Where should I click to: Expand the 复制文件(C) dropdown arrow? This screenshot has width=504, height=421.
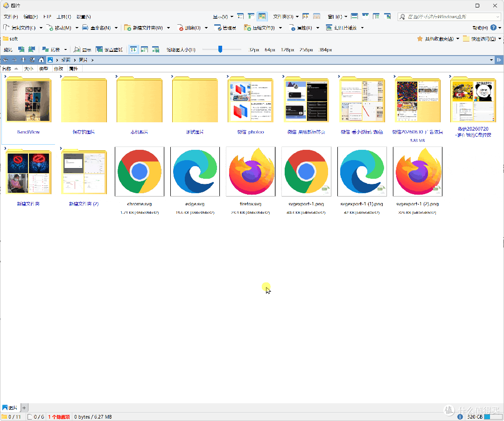click(41, 28)
